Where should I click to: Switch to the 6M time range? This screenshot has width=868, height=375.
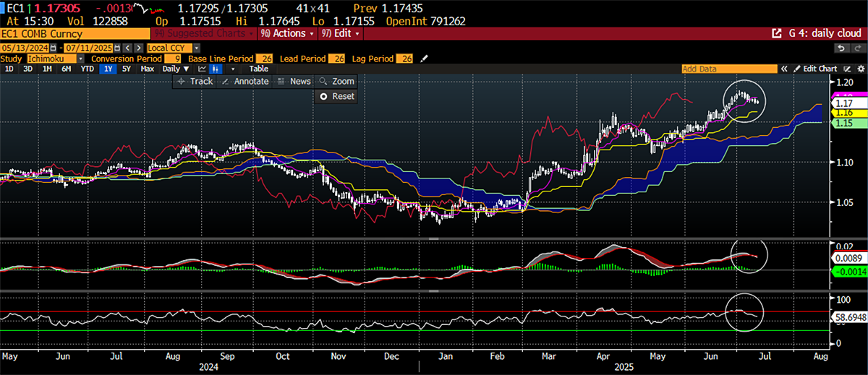coord(66,69)
